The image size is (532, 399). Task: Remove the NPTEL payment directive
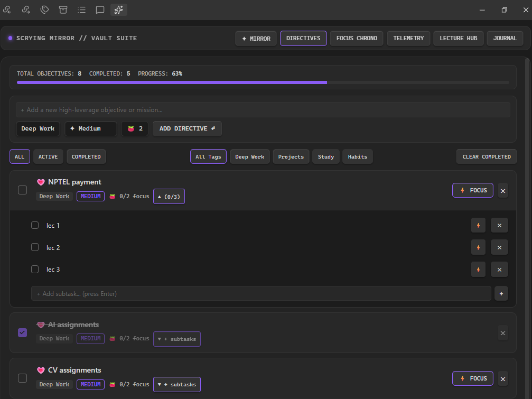[x=503, y=191]
